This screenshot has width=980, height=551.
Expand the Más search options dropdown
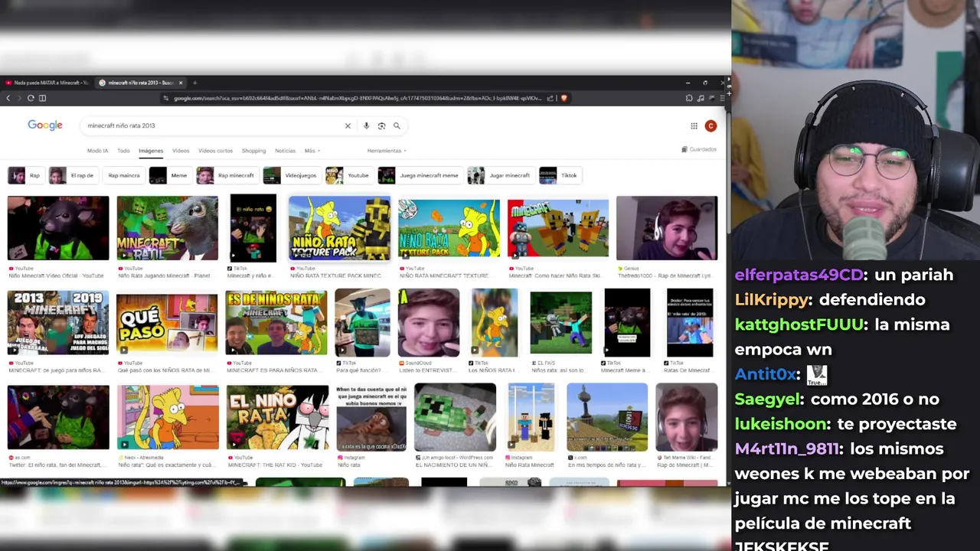(312, 151)
